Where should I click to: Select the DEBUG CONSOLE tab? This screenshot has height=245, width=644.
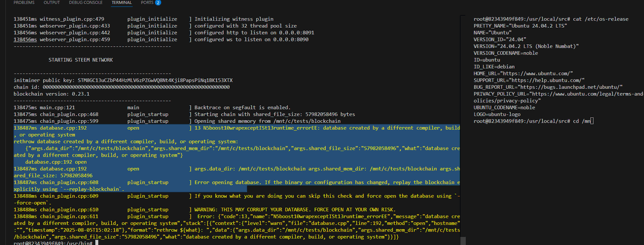click(86, 3)
